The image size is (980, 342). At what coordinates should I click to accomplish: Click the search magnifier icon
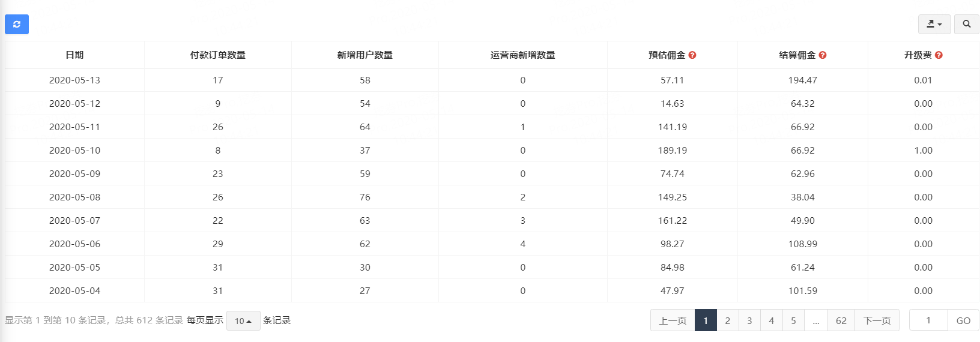[x=966, y=24]
